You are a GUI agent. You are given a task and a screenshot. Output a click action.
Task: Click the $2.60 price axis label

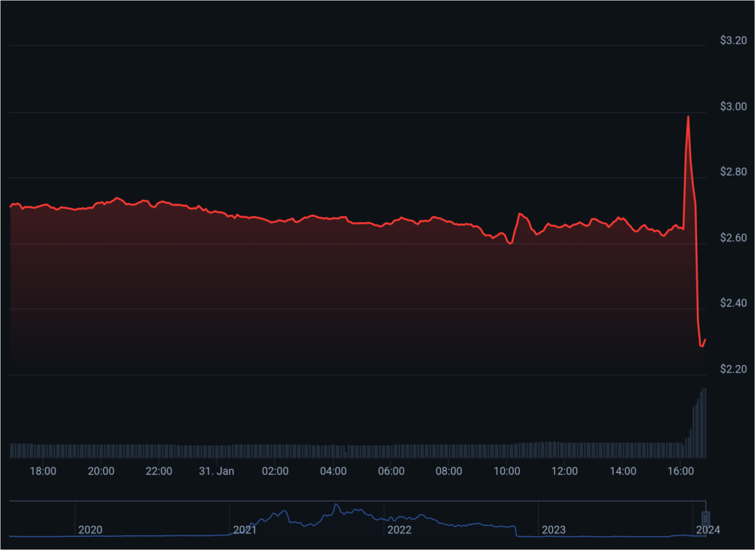tap(733, 238)
